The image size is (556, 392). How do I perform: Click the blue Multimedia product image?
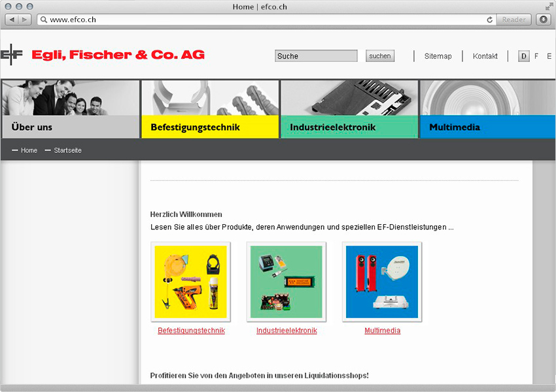pyautogui.click(x=382, y=282)
